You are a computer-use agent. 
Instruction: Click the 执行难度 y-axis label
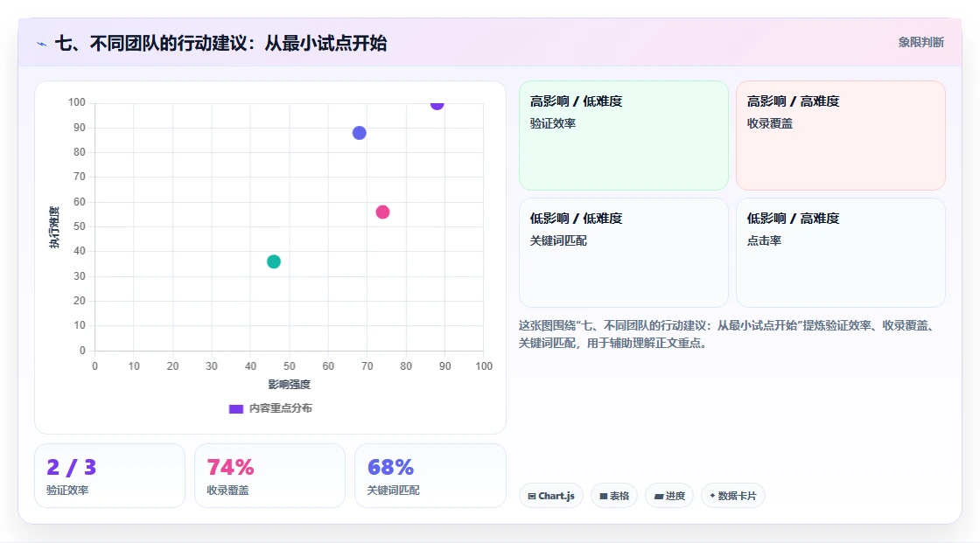[x=54, y=226]
